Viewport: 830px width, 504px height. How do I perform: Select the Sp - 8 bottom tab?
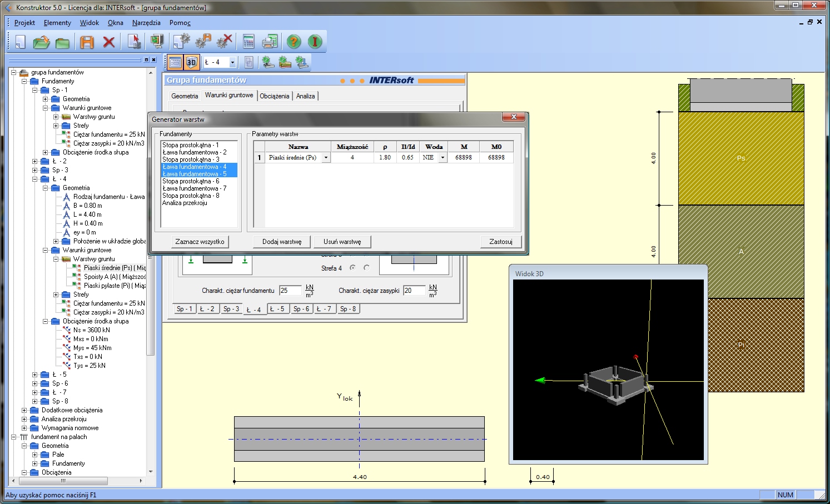[x=348, y=309]
